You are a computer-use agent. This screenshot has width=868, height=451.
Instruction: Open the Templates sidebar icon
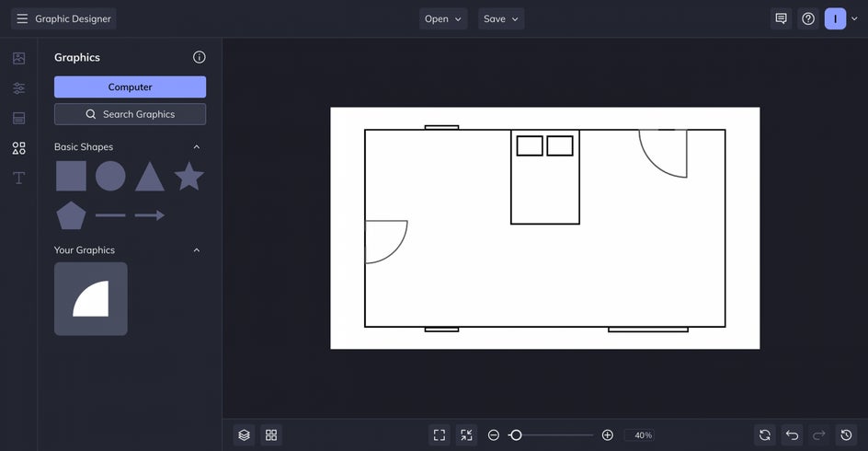tap(18, 118)
